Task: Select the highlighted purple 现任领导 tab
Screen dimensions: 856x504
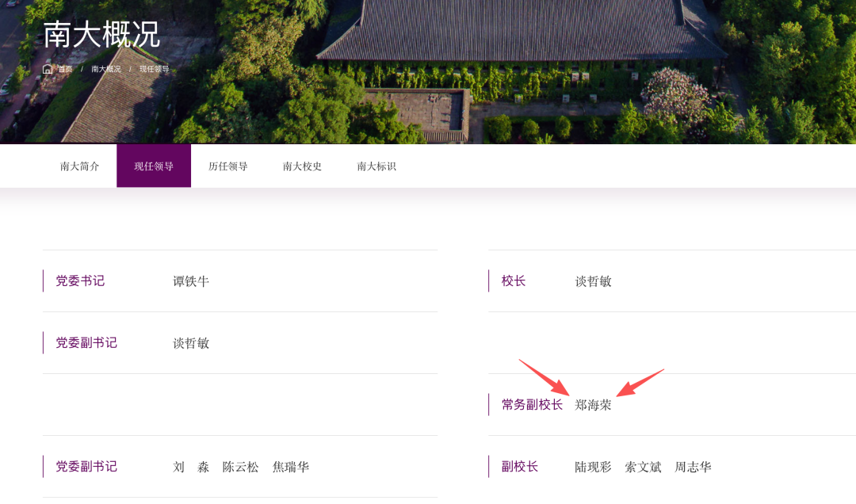Action: tap(154, 166)
